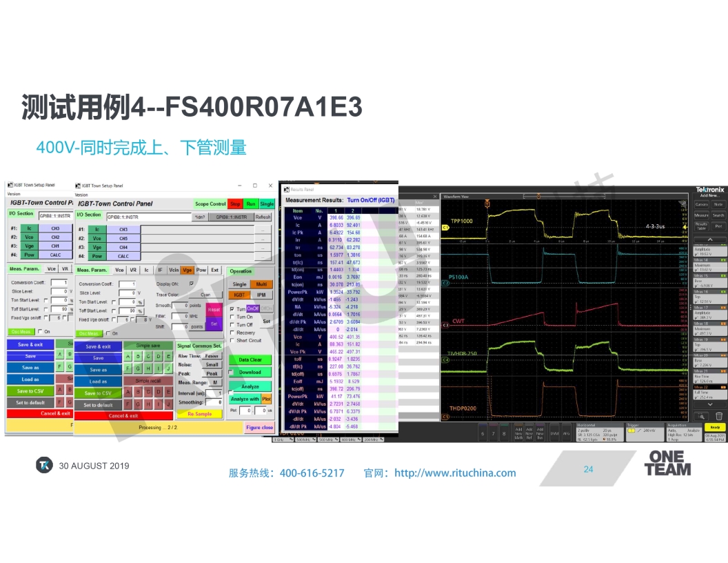Viewport: 728px width, 563px height.
Task: Click the Save to CSV button
Action: (x=98, y=393)
